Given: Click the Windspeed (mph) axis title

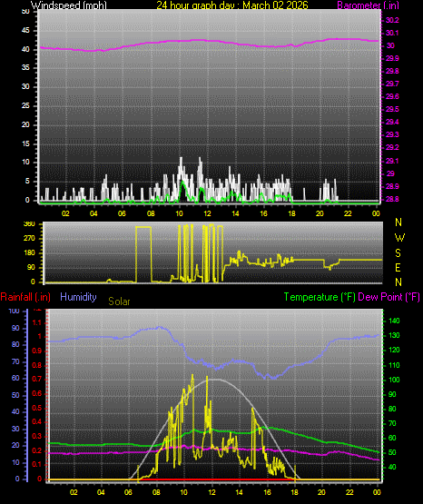Looking at the screenshot, I should [x=68, y=5].
